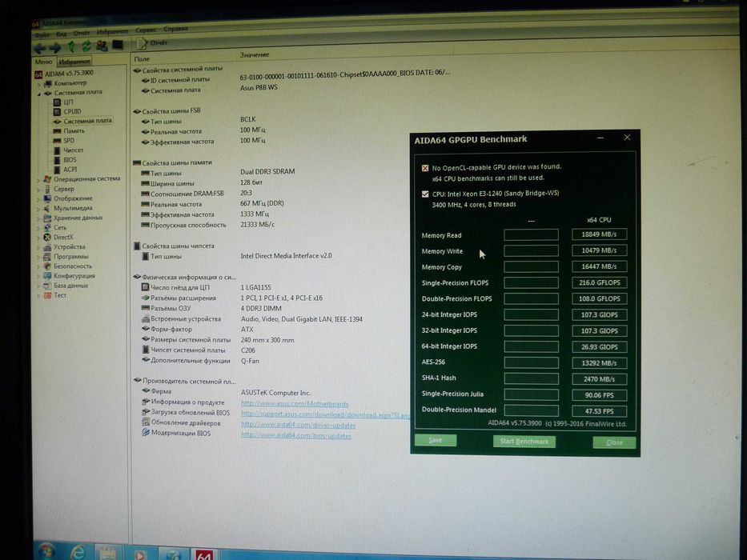The width and height of the screenshot is (747, 560).
Task: Click the Back navigation arrow in toolbar
Action: click(x=41, y=48)
